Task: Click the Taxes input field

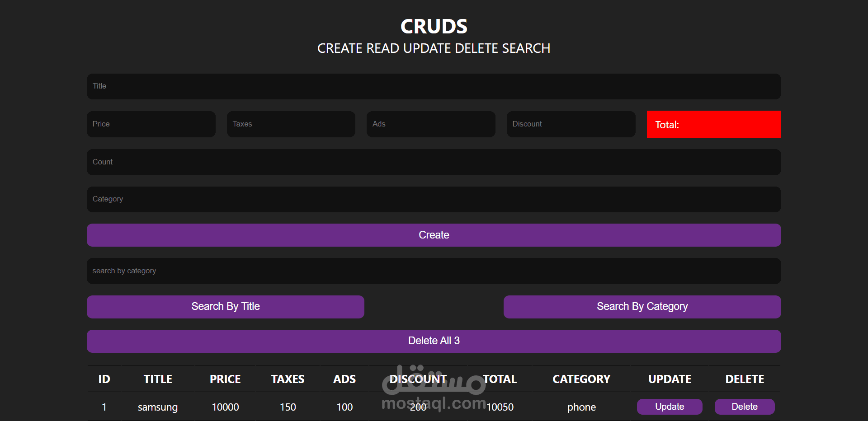Action: click(291, 124)
